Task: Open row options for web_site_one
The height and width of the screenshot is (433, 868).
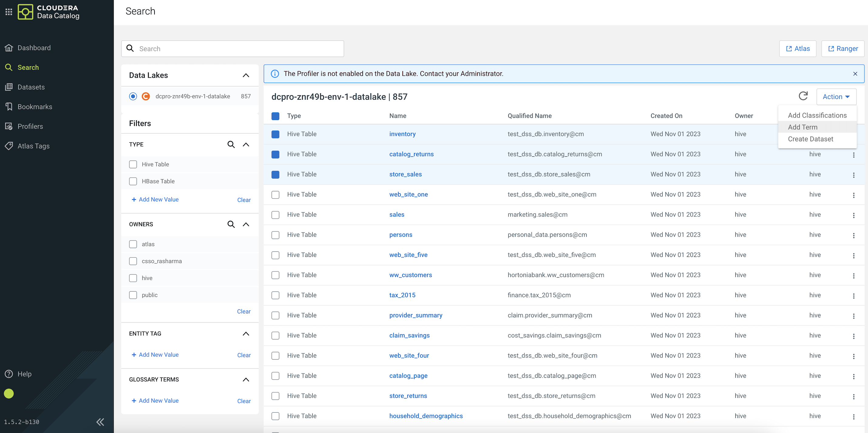Action: 853,195
